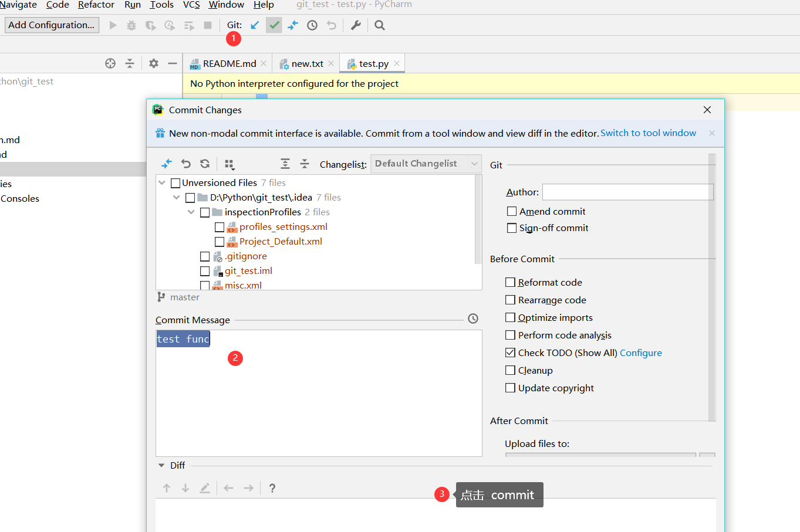Click Next Difference down arrow in Diff
Screen dimensions: 800x532
tap(185, 488)
